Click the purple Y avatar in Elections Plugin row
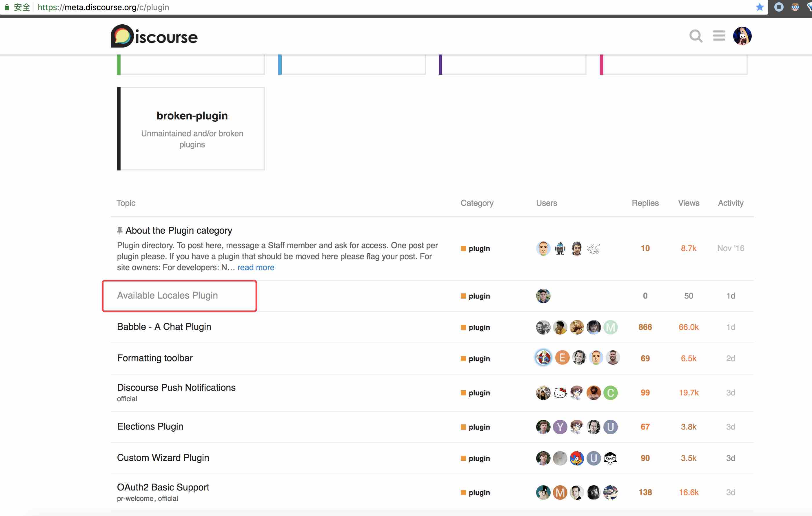 [560, 427]
